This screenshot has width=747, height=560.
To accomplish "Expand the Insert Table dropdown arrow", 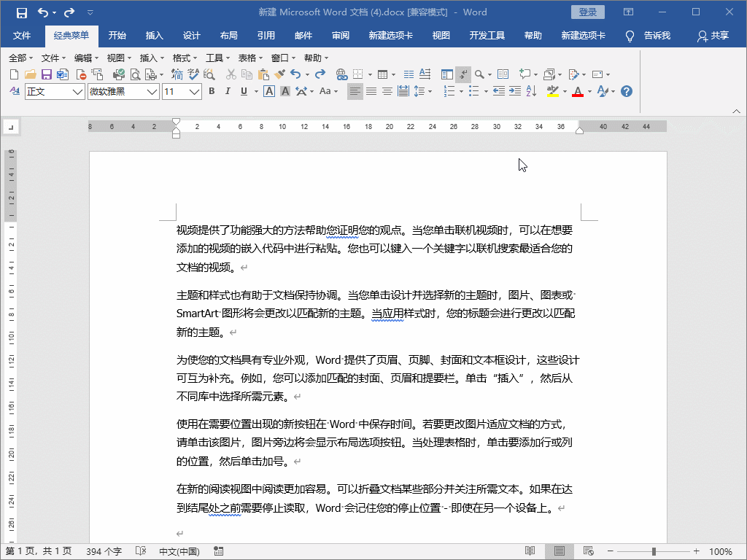I will point(393,75).
